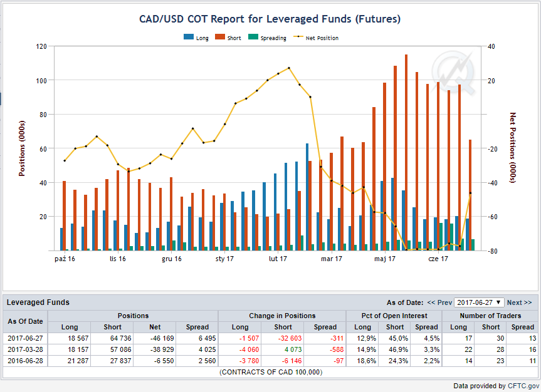Click the Positions (000s) left axis title
Image resolution: width=541 pixels, height=392 pixels.
click(22, 148)
